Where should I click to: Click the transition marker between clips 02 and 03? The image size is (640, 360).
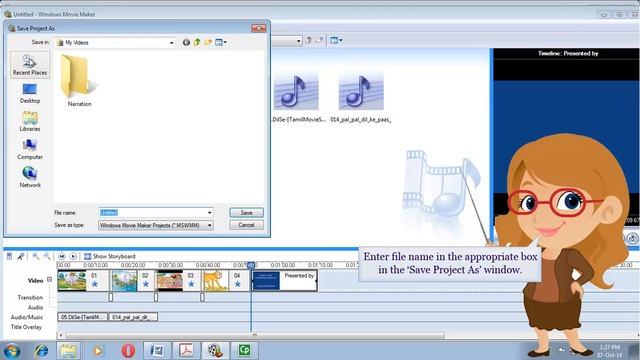(x=156, y=297)
